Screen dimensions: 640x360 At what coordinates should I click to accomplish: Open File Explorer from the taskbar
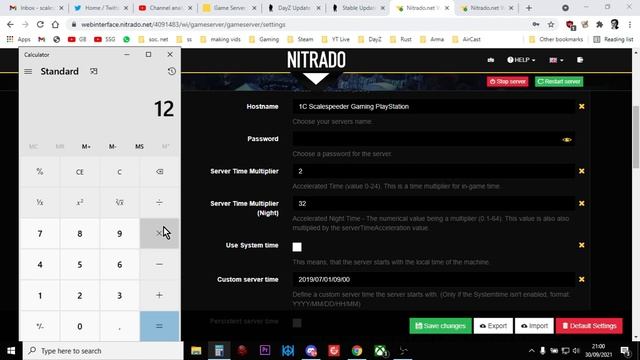(196, 351)
